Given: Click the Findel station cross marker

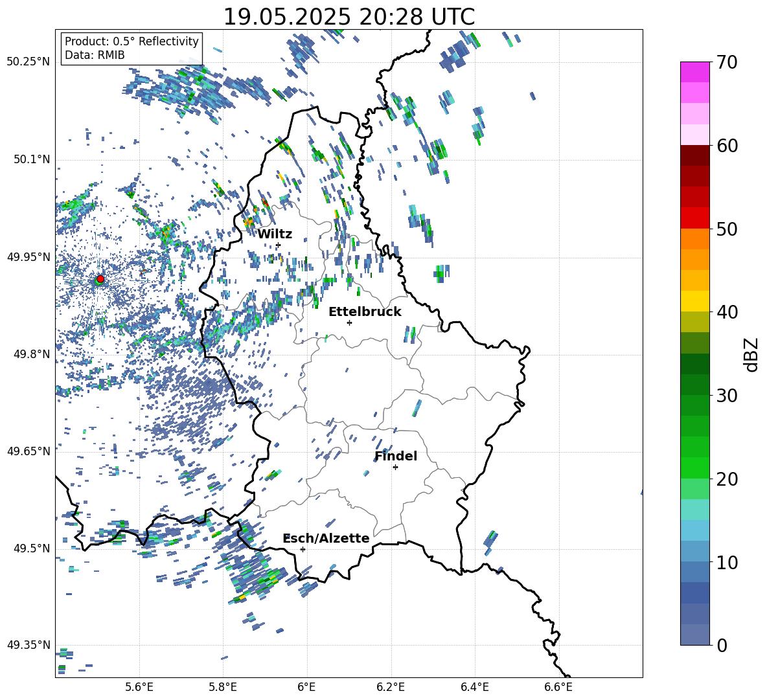Looking at the screenshot, I should click(x=395, y=468).
